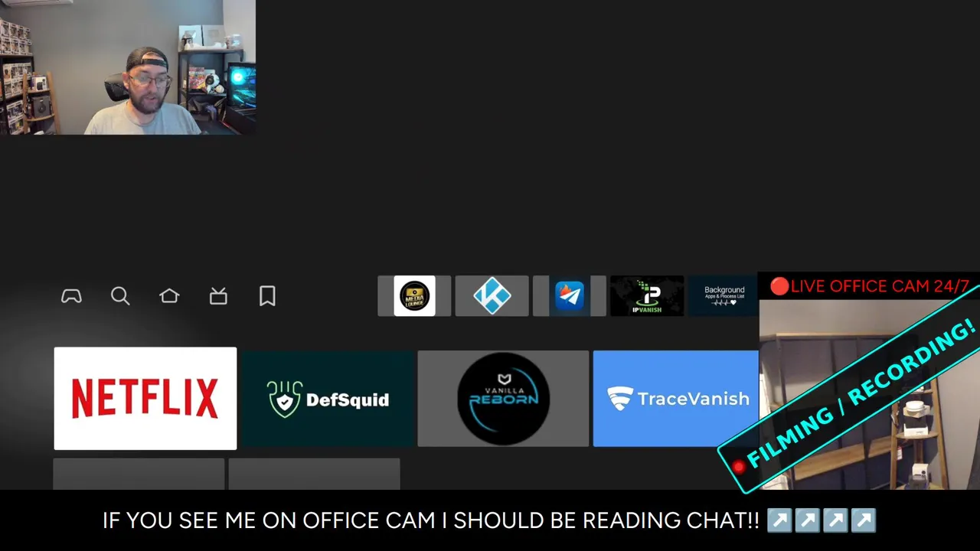
Task: Launch the IPVanish app
Action: pyautogui.click(x=647, y=296)
